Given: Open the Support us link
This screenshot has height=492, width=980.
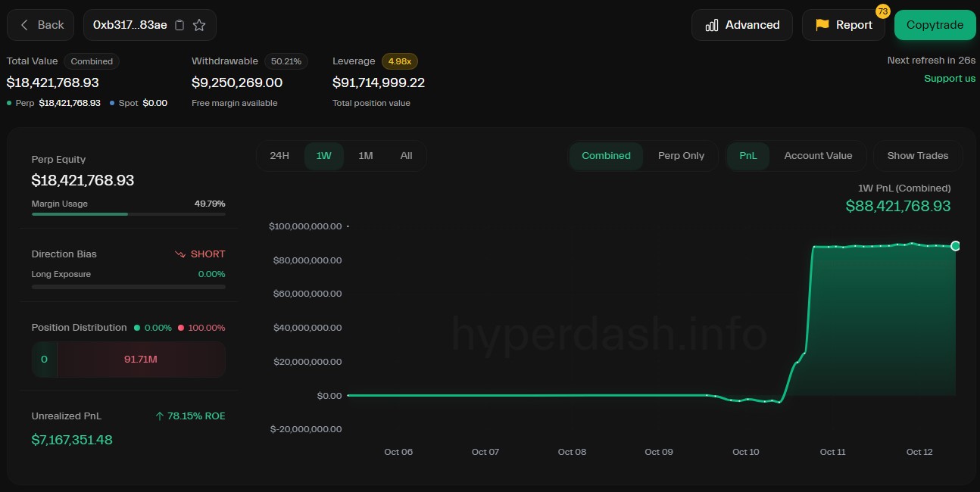Looking at the screenshot, I should (x=949, y=79).
